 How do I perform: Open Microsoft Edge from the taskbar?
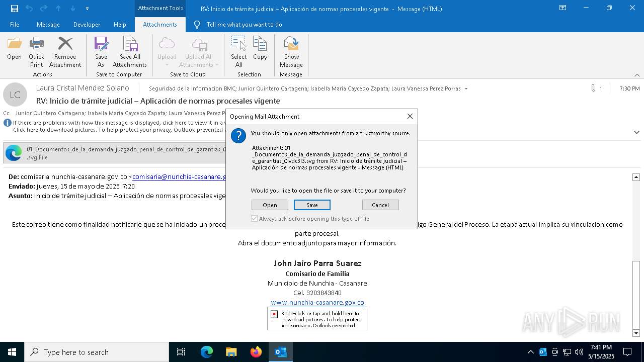(207, 352)
